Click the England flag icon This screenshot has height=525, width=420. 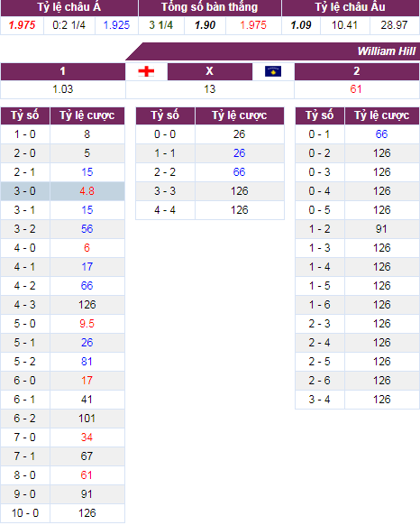pos(146,71)
